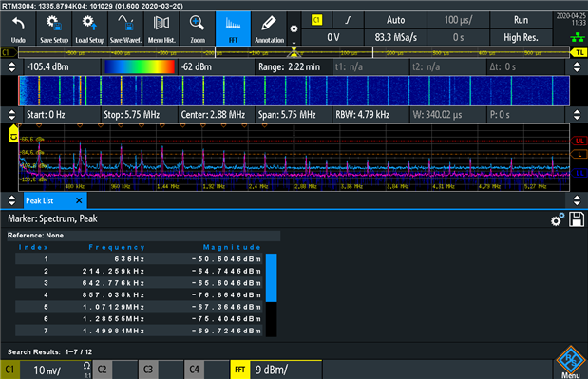Select peak row 636 Hz
The image size is (588, 379).
click(139, 259)
